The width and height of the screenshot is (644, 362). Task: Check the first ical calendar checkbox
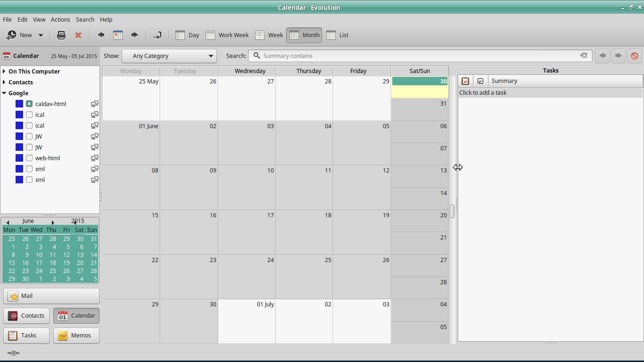(x=29, y=115)
